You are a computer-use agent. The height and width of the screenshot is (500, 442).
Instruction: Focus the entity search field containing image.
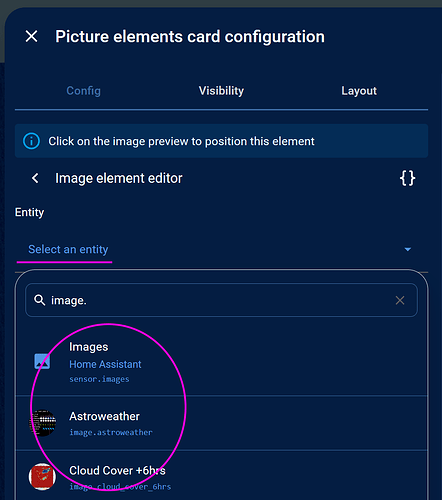coord(221,300)
